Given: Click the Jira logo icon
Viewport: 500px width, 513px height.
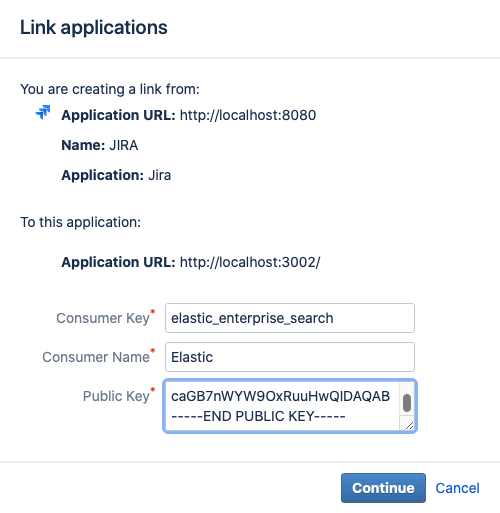Looking at the screenshot, I should click(x=43, y=113).
